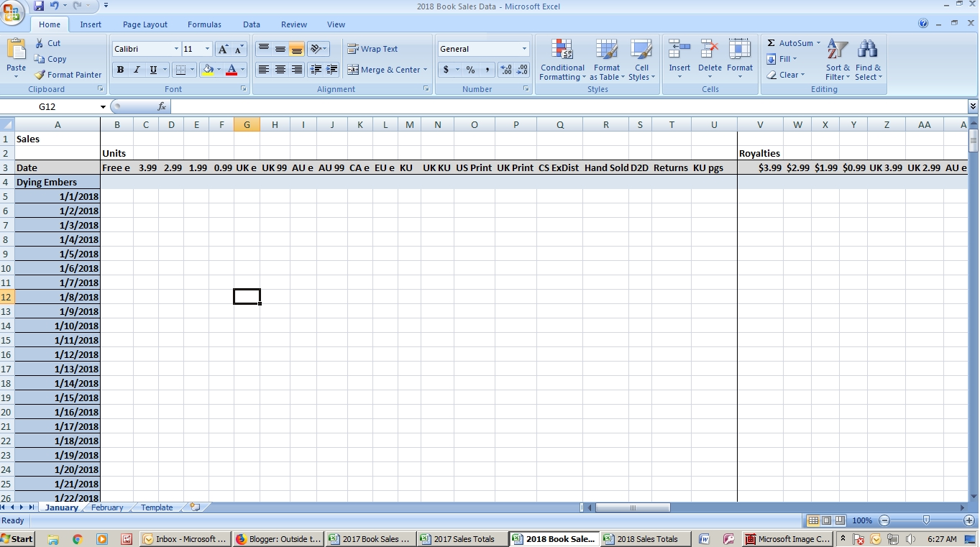Screen dimensions: 980x547
Task: Open Conditional Formatting menu
Action: 562,60
